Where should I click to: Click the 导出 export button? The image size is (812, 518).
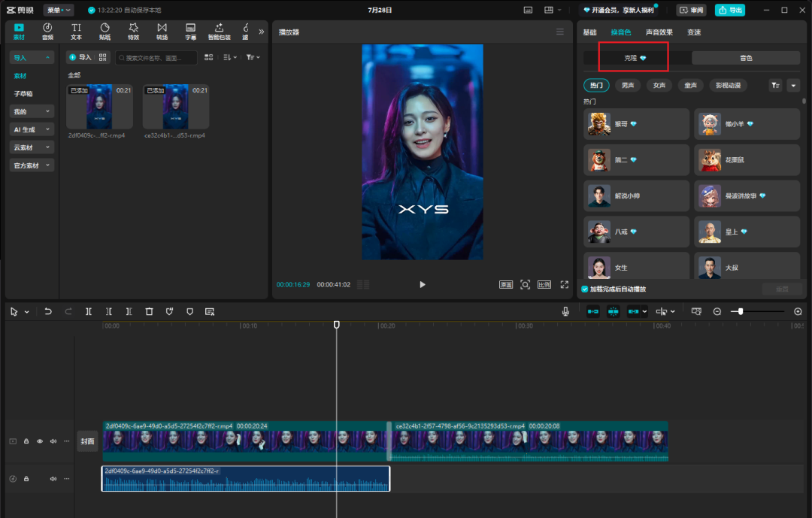[x=730, y=10]
